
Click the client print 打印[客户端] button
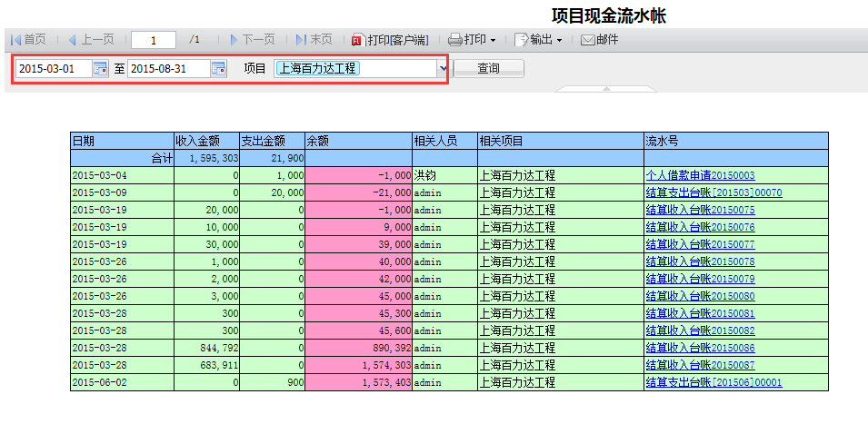tap(390, 40)
